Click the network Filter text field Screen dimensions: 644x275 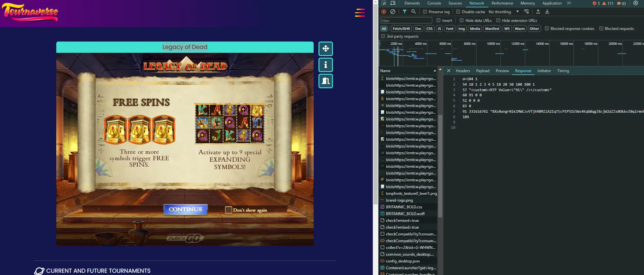click(406, 21)
